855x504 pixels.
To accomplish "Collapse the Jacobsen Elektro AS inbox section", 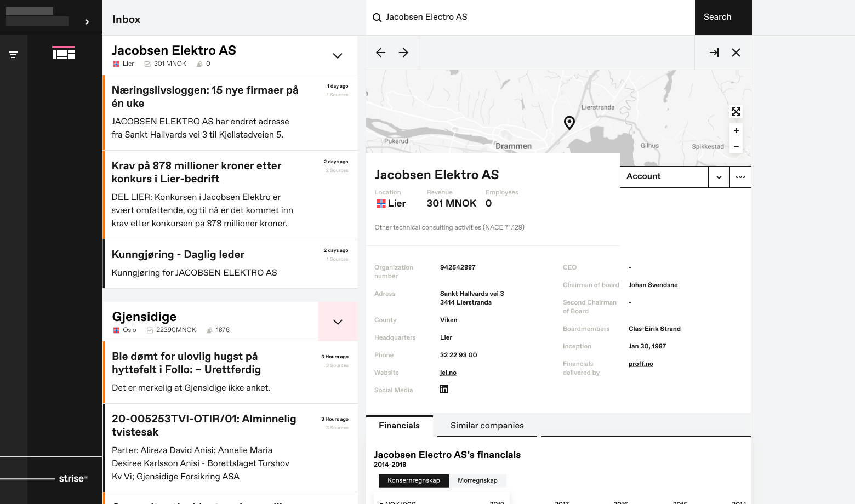I will [x=338, y=55].
